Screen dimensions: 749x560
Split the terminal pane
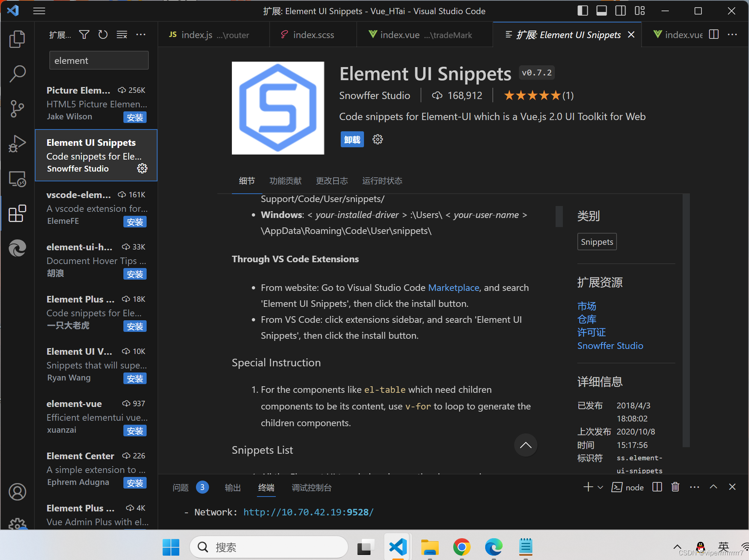pyautogui.click(x=657, y=487)
